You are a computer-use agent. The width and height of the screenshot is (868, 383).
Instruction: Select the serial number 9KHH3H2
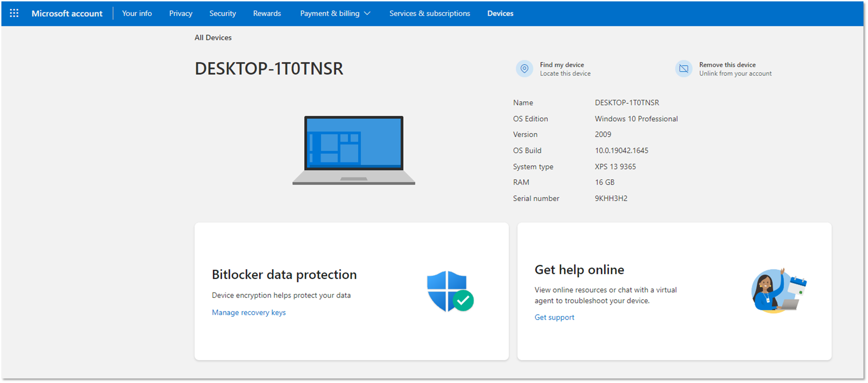pos(611,198)
